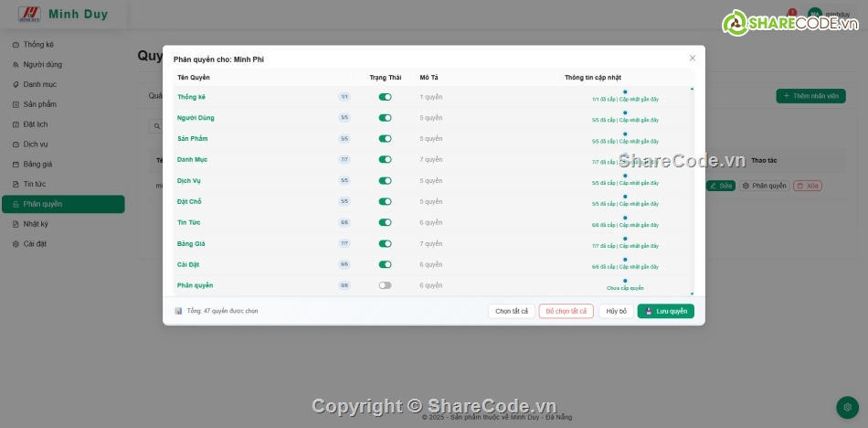Click the Bỏ chọn tất cả button
The width and height of the screenshot is (868, 428).
click(x=566, y=311)
